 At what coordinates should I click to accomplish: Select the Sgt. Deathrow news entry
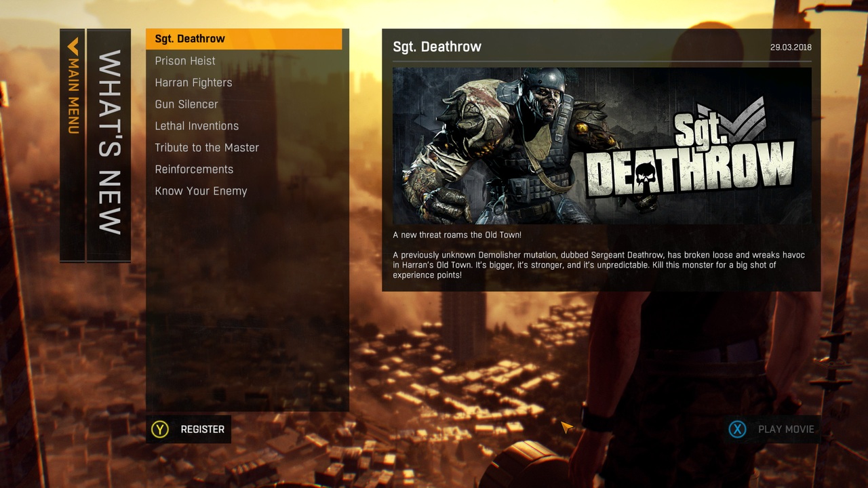tap(244, 39)
